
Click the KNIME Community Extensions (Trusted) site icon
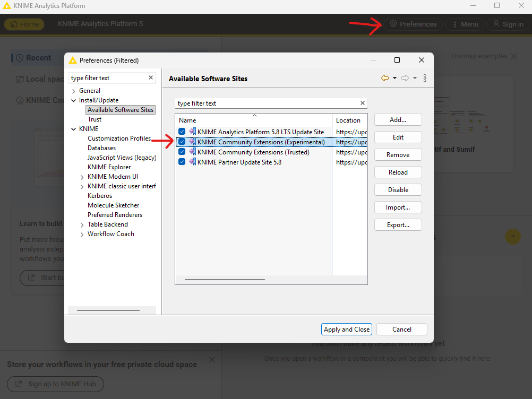pyautogui.click(x=192, y=152)
